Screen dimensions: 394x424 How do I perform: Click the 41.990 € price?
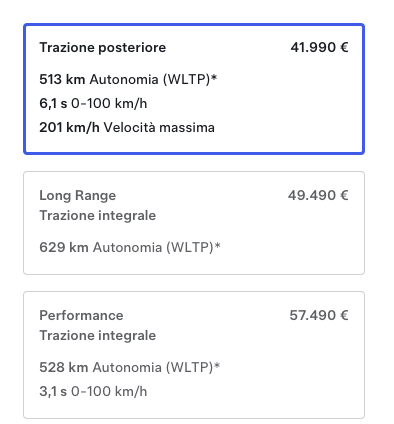pos(319,47)
